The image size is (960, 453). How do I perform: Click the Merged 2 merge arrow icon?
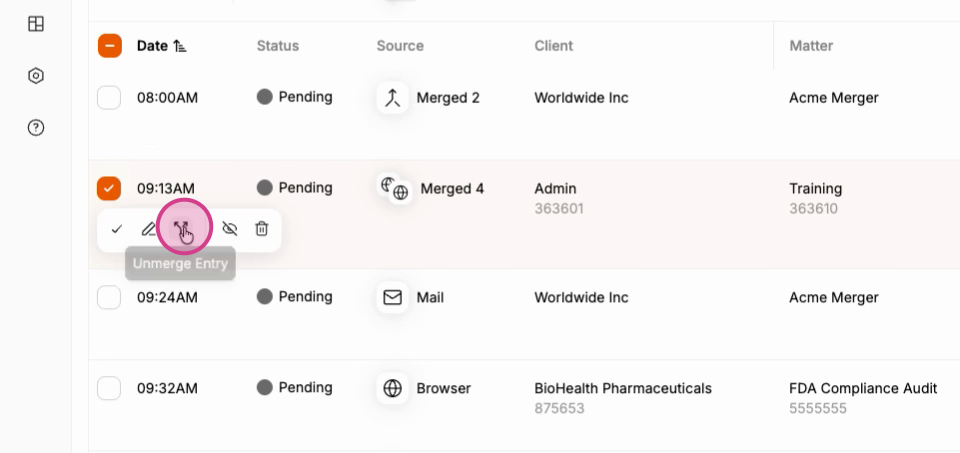(392, 98)
